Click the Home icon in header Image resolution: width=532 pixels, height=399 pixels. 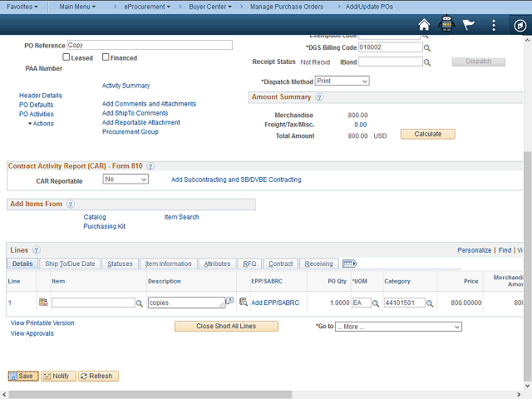point(425,25)
